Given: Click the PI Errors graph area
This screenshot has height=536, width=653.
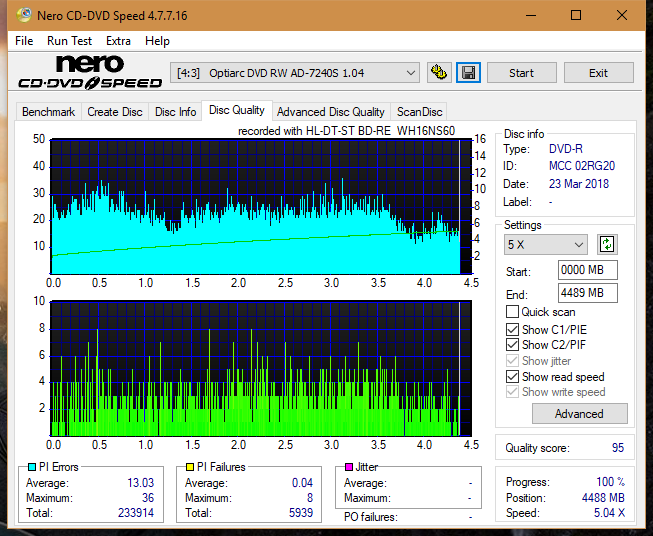Looking at the screenshot, I should tap(261, 207).
